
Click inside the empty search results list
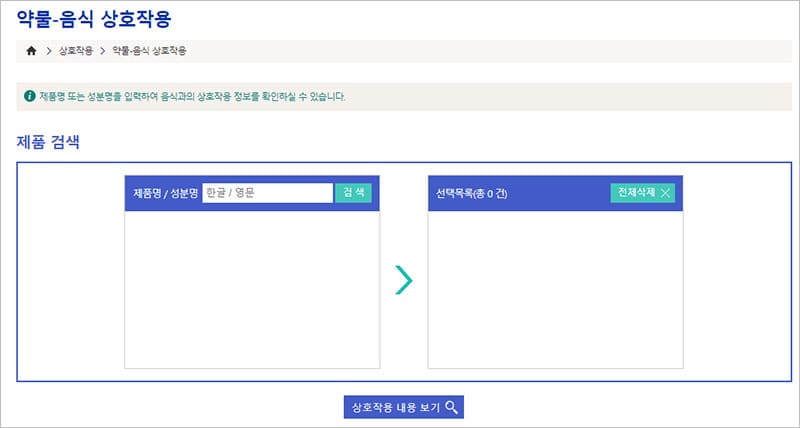click(x=252, y=288)
